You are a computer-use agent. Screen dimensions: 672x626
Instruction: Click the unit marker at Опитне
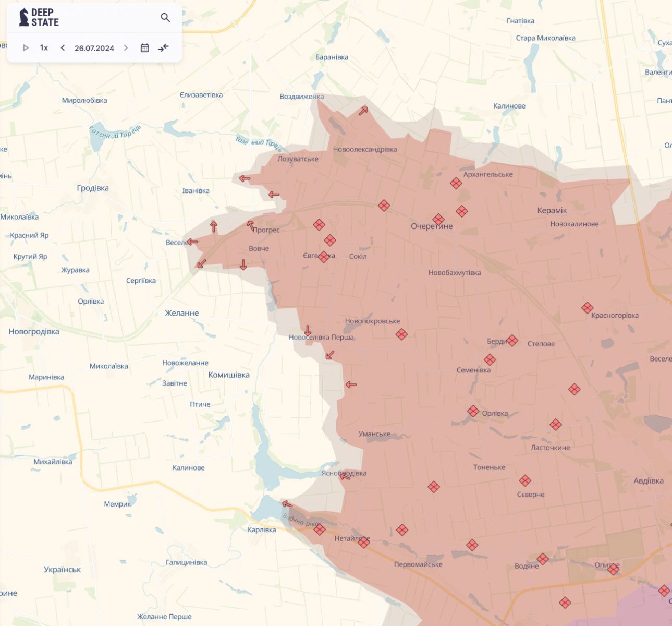(614, 569)
